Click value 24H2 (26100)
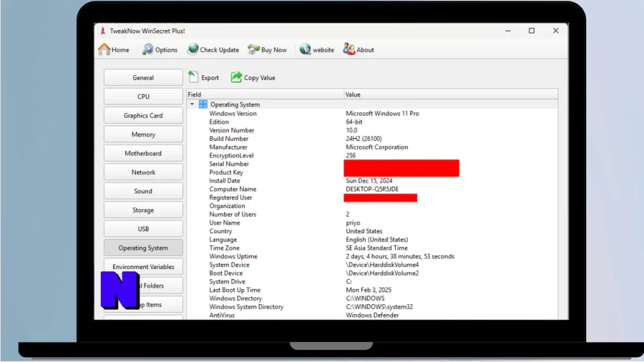Viewport: 644px width, 362px height. point(364,139)
